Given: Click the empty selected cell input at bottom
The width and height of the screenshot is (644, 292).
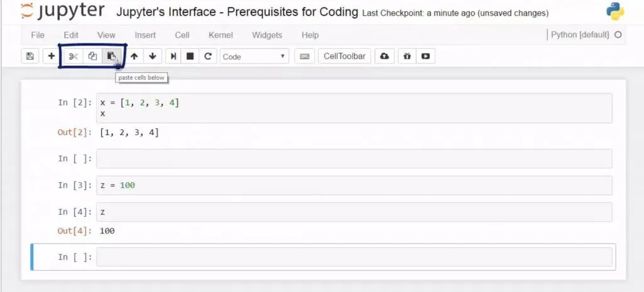Looking at the screenshot, I should click(354, 257).
